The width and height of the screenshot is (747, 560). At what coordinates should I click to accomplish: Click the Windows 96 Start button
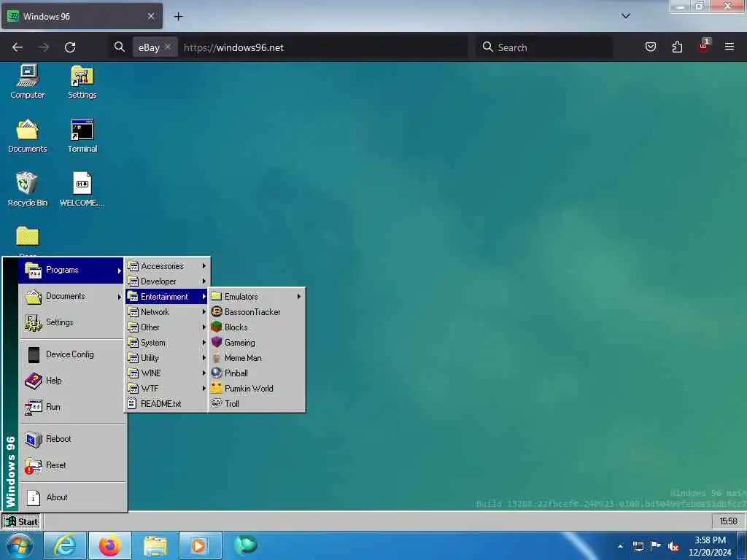point(21,521)
